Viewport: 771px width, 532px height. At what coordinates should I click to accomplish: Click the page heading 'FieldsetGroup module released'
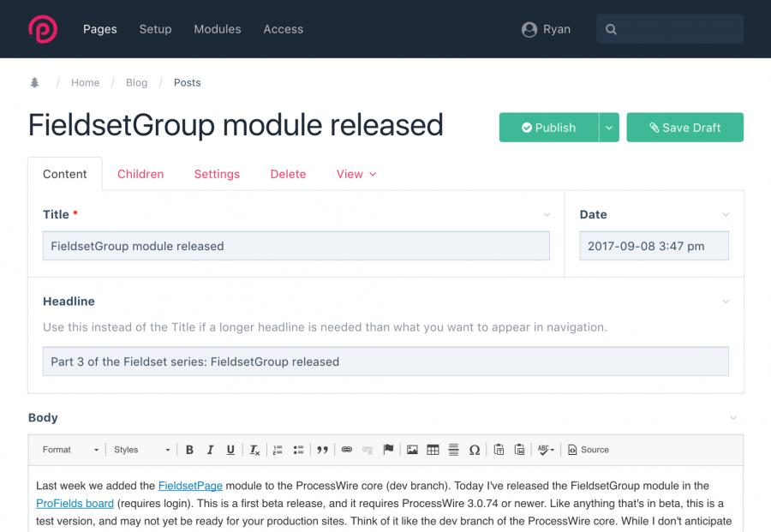(x=236, y=125)
